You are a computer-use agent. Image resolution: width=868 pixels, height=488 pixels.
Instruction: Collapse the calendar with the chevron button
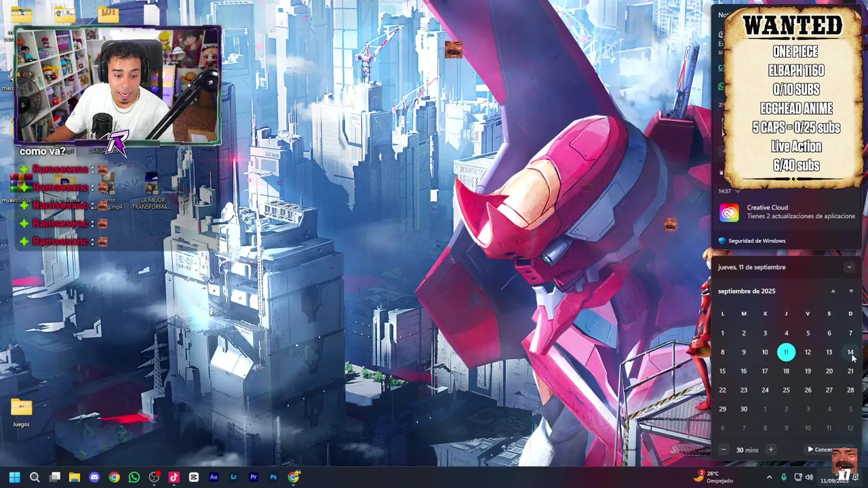pyautogui.click(x=849, y=267)
